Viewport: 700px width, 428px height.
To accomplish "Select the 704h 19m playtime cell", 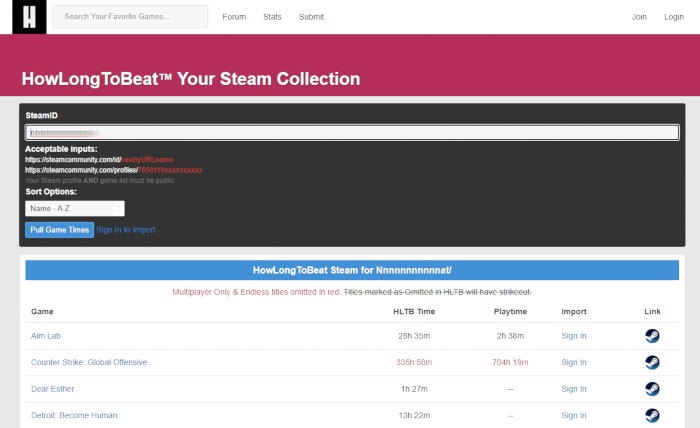I will [510, 362].
